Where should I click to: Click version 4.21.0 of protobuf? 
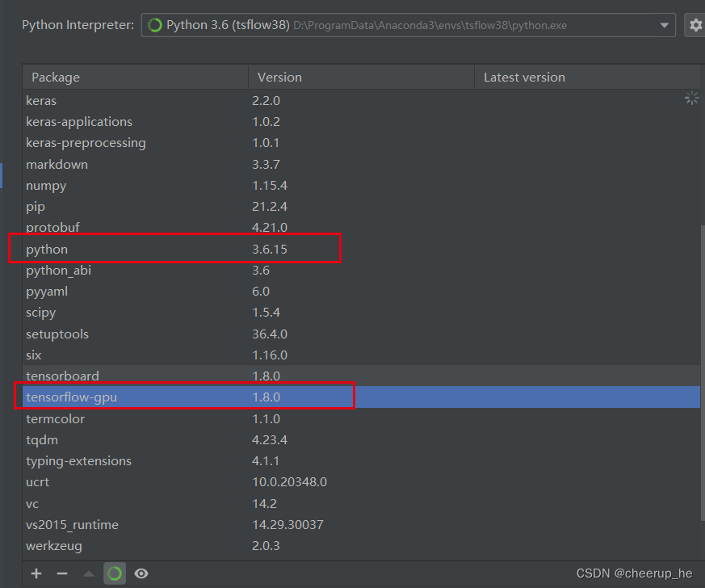(x=269, y=228)
